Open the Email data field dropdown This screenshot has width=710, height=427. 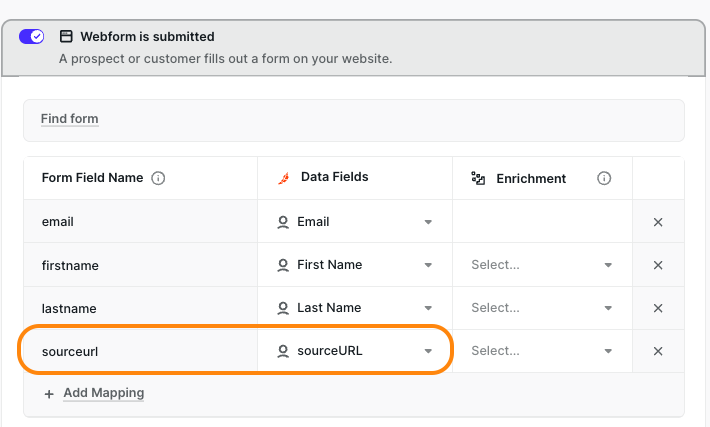coord(427,222)
